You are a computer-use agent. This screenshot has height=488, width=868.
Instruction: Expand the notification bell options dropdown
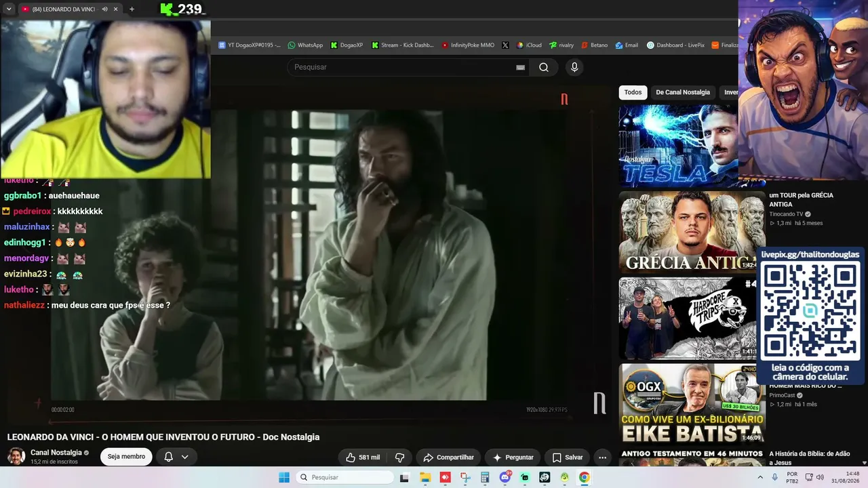[184, 457]
